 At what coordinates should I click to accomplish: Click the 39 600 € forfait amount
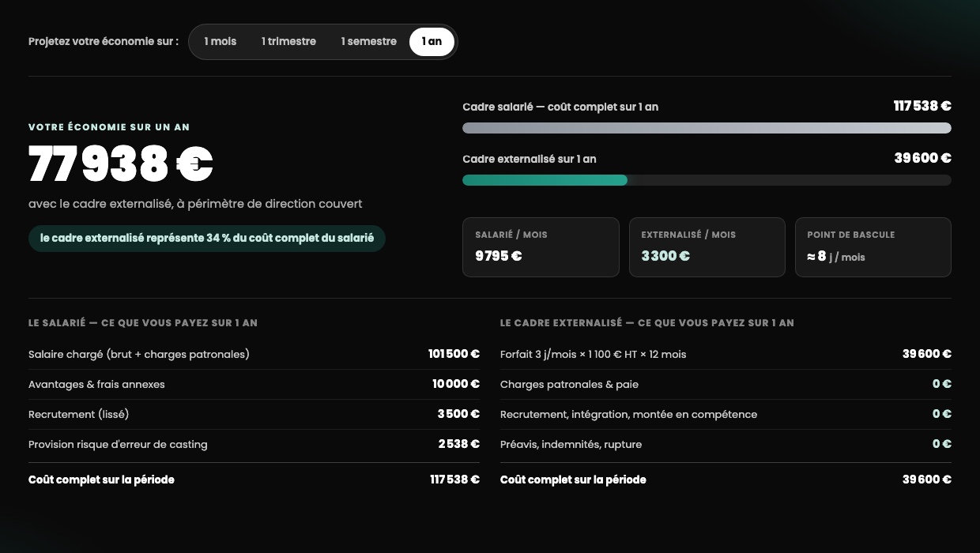927,354
